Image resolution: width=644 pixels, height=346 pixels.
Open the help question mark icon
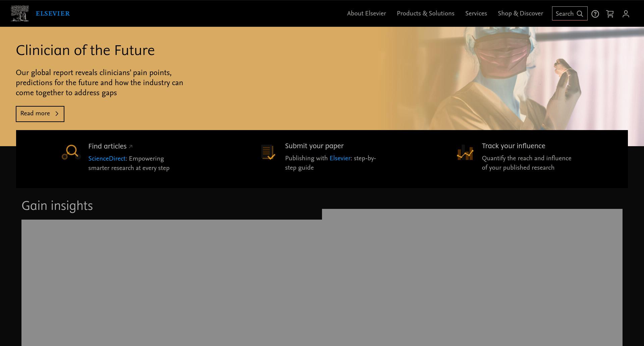click(595, 14)
